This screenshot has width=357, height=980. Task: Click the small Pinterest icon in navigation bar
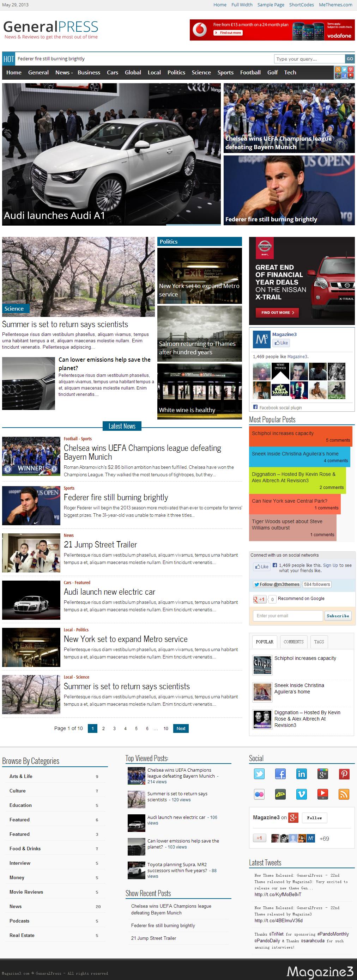click(x=351, y=69)
